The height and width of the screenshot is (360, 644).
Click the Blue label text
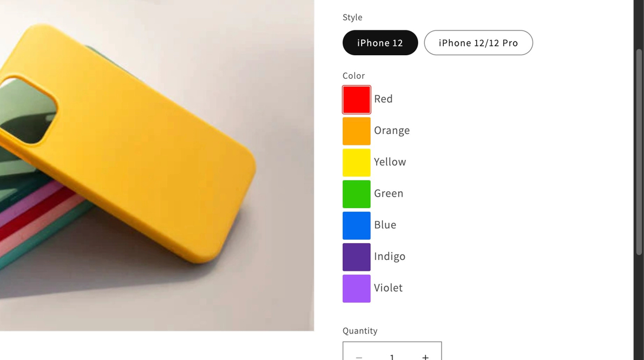coord(385,225)
